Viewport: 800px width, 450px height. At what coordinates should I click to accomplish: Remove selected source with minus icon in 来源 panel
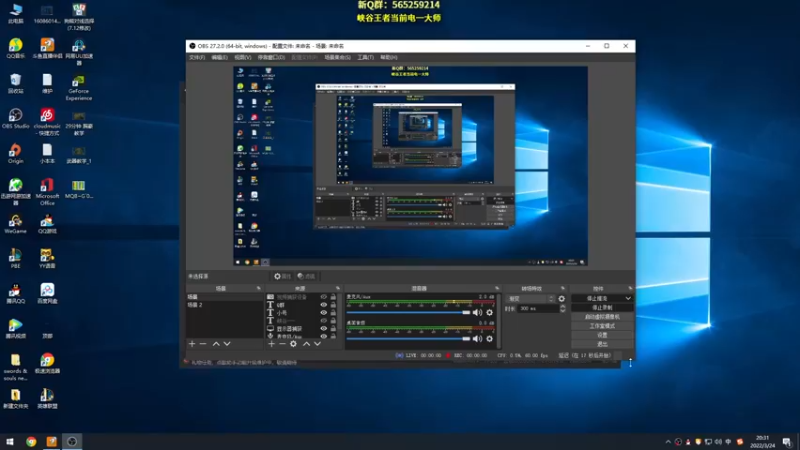click(282, 344)
